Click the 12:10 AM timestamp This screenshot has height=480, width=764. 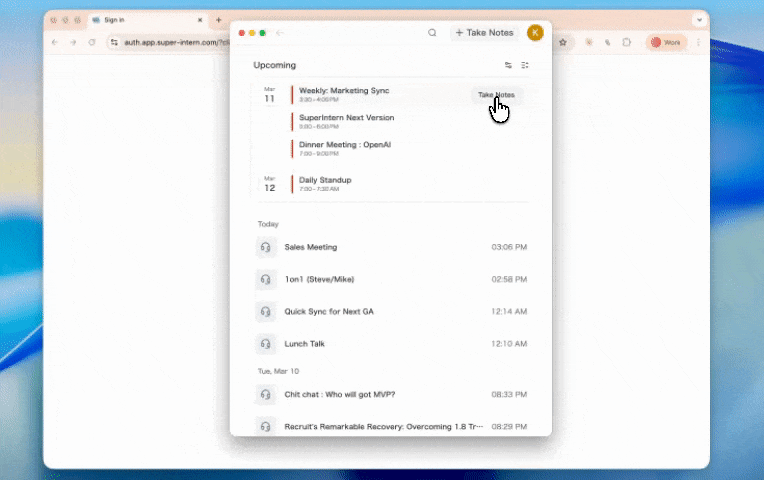509,344
